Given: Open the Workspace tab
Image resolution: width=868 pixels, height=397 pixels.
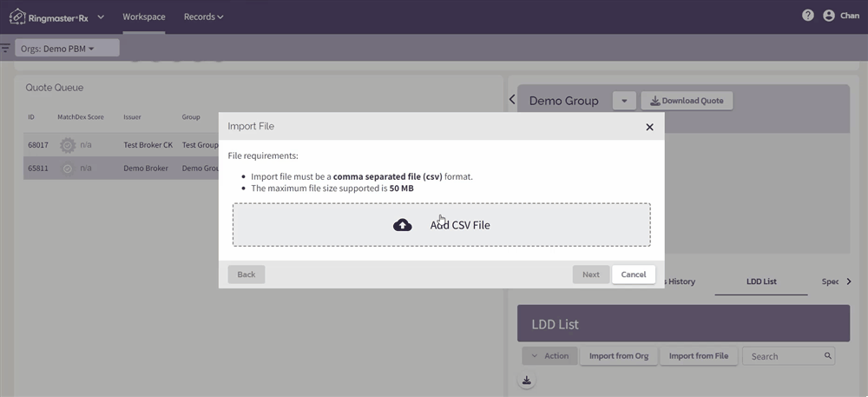Looking at the screenshot, I should pos(144,17).
